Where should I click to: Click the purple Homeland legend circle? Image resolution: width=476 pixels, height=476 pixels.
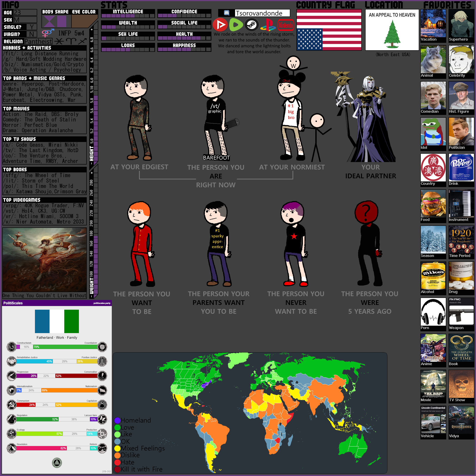coord(117,420)
